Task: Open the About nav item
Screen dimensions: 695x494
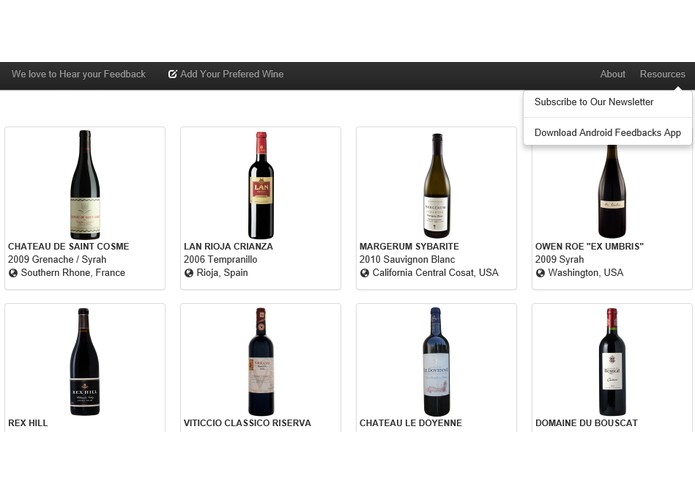Action: point(613,74)
